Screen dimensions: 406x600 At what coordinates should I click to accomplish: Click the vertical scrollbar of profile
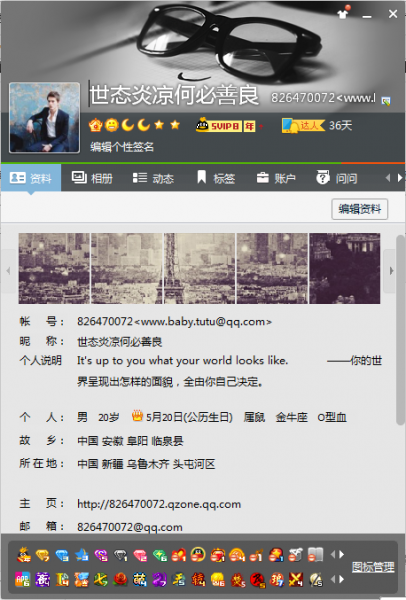pyautogui.click(x=400, y=331)
